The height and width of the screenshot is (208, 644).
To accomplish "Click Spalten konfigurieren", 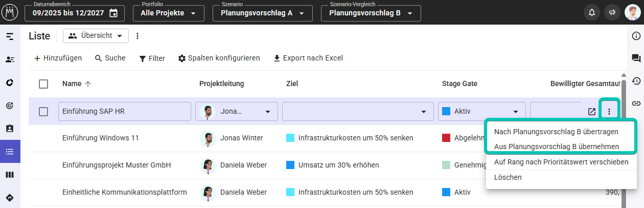I will [x=219, y=58].
